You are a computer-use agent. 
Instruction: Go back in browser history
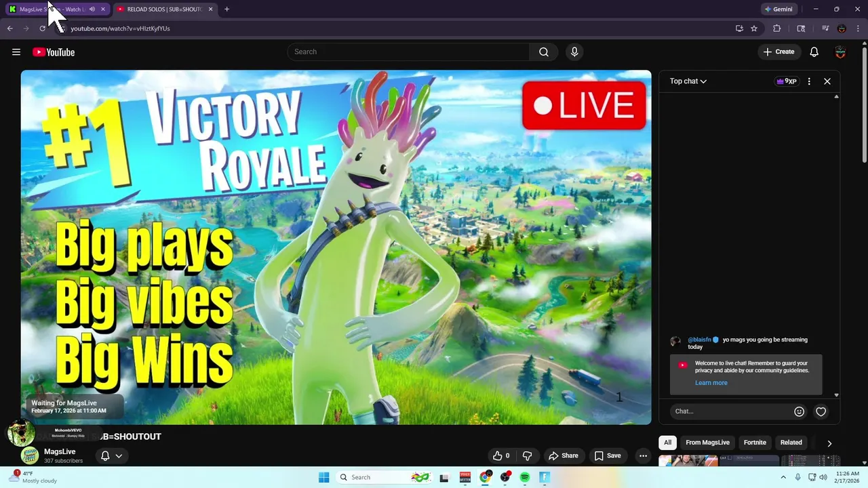click(x=9, y=28)
